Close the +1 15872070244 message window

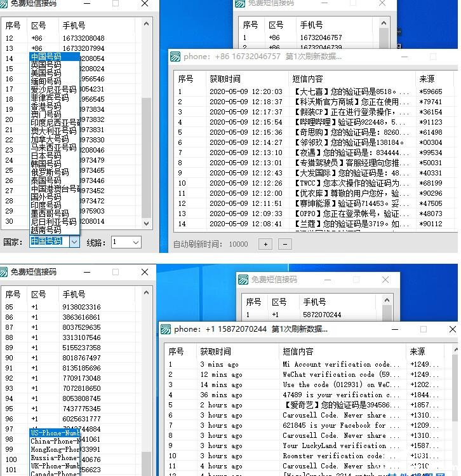coord(453,329)
